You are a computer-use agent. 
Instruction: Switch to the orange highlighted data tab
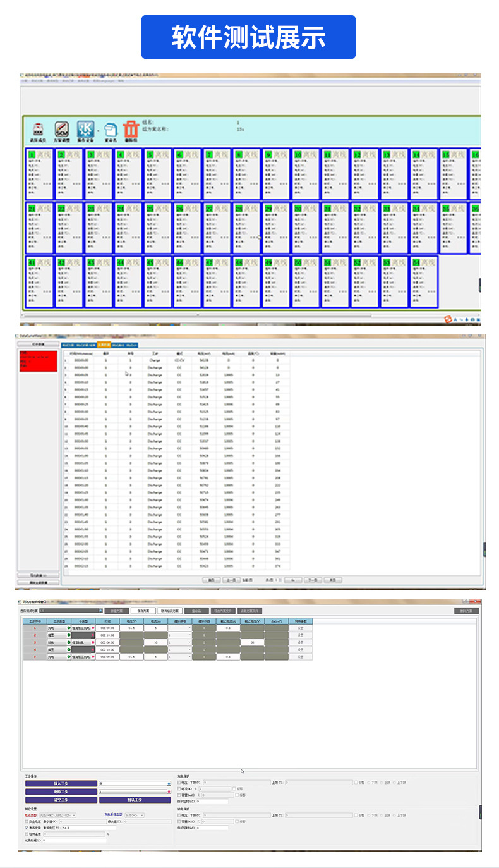pyautogui.click(x=104, y=345)
